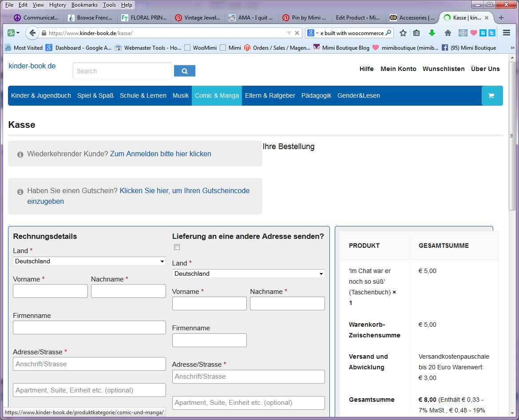Screen dimensions: 519x420
Task: Open the bookmarks list icon in toolbar
Action: pyautogui.click(x=416, y=33)
